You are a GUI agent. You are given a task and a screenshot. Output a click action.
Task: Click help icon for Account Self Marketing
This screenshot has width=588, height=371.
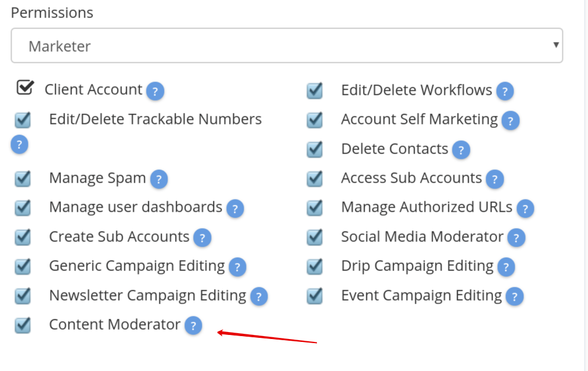coord(511,120)
